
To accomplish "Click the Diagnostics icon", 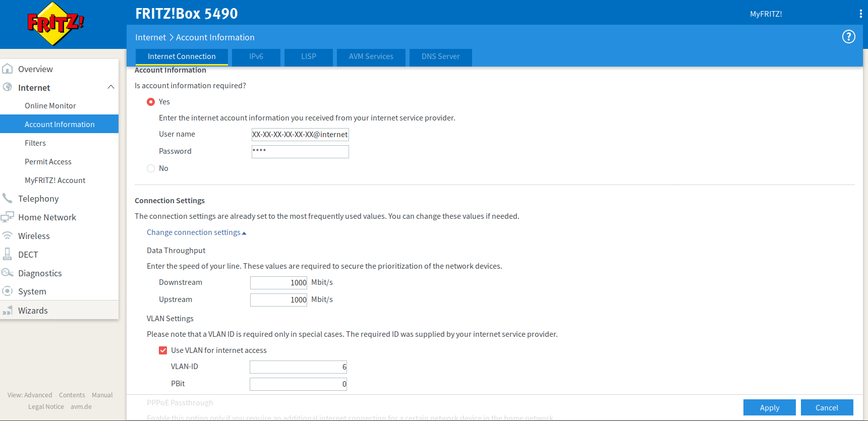I will [8, 273].
